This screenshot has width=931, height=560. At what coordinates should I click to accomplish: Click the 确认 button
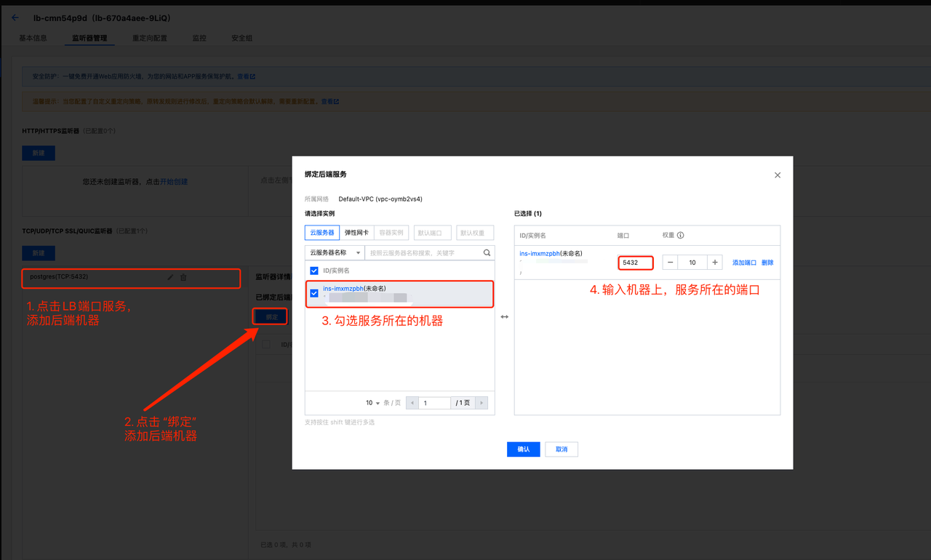point(524,449)
